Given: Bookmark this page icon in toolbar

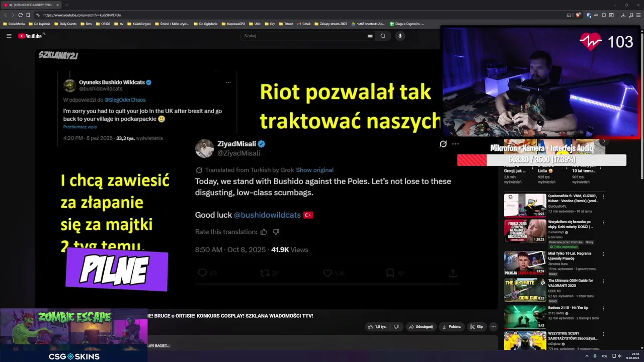Looking at the screenshot, I should click(x=28, y=15).
